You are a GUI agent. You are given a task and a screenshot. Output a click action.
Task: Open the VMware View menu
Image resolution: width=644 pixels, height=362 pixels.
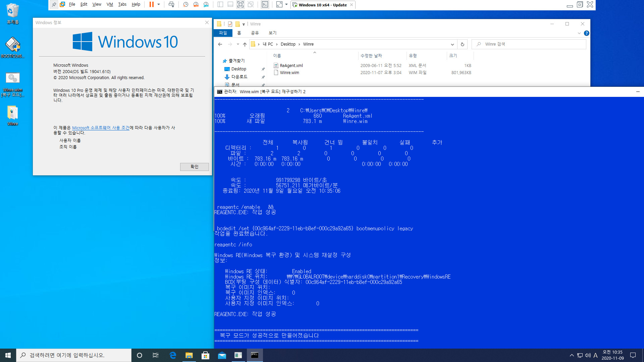click(97, 4)
